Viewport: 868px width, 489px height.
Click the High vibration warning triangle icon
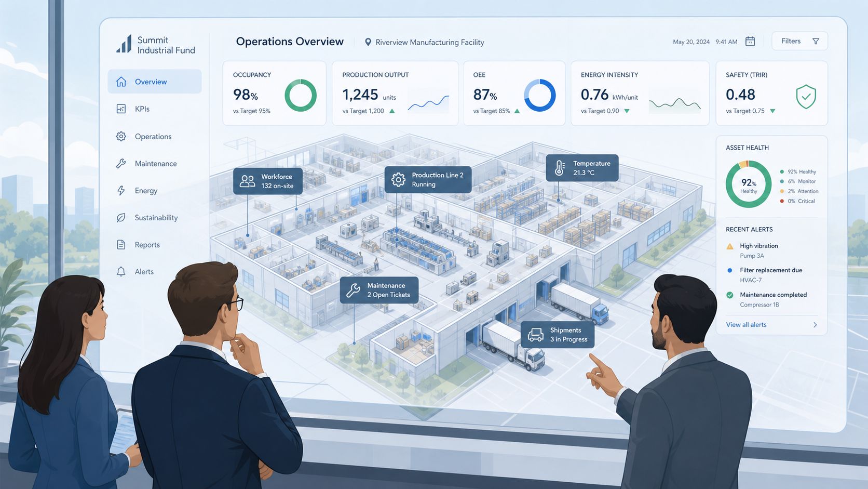click(730, 246)
